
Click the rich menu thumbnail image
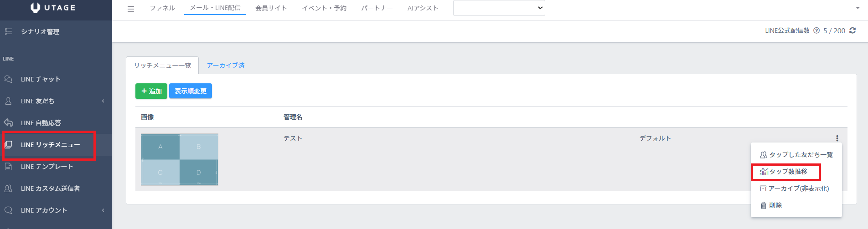180,159
